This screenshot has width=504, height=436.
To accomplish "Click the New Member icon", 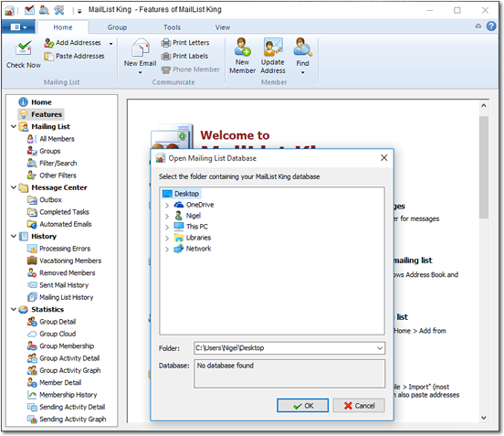I will 242,47.
